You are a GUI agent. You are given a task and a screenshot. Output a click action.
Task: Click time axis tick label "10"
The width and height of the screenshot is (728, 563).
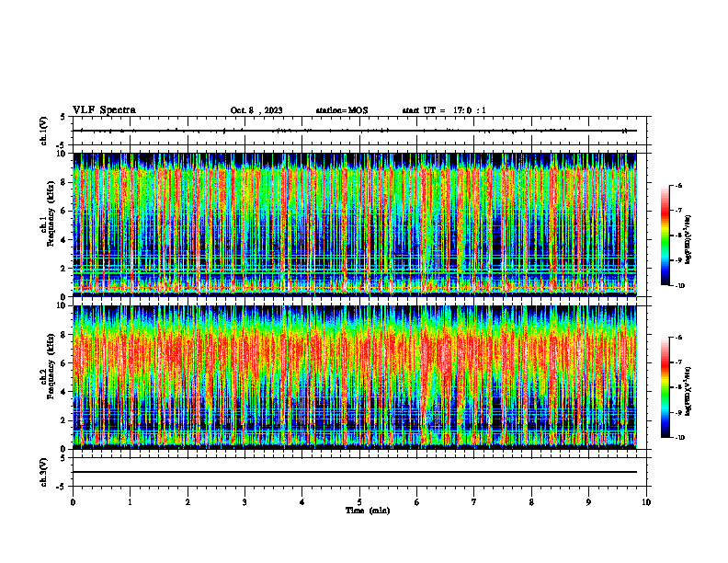point(646,502)
